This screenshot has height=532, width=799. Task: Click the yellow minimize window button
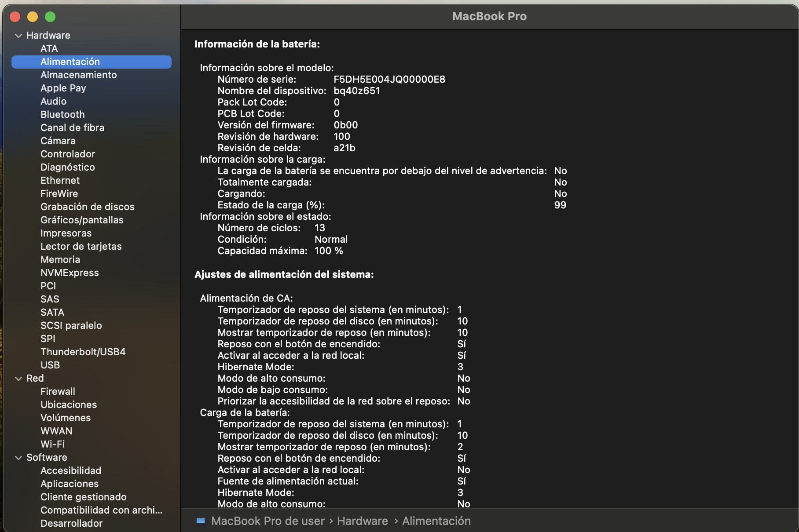(x=33, y=17)
